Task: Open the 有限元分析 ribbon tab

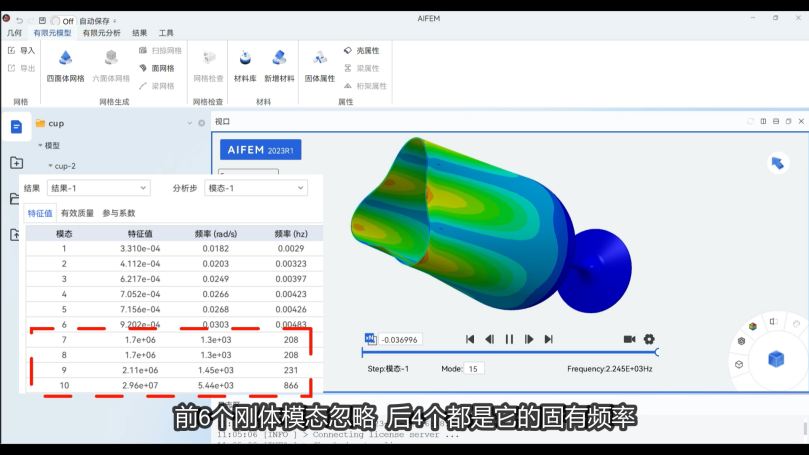Action: click(101, 33)
